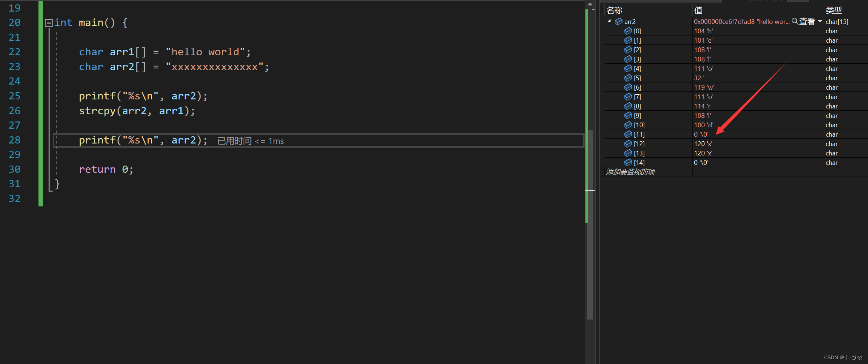Viewport: 868px width, 364px height.
Task: Select the [10] element icon in watch
Action: click(628, 125)
